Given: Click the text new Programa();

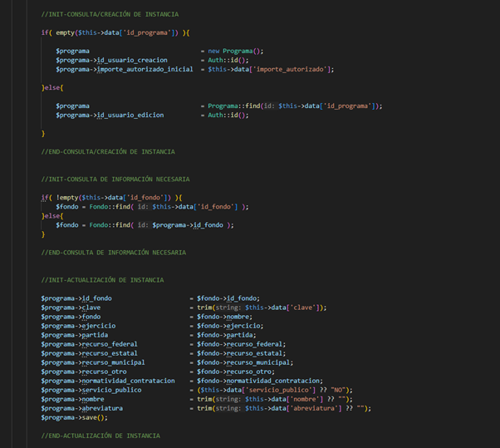Looking at the screenshot, I should [236, 51].
